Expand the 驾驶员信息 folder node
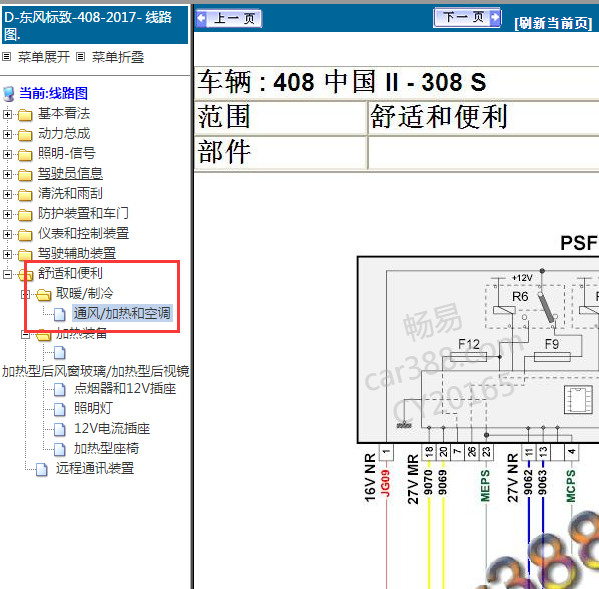This screenshot has width=599, height=589. click(7, 175)
